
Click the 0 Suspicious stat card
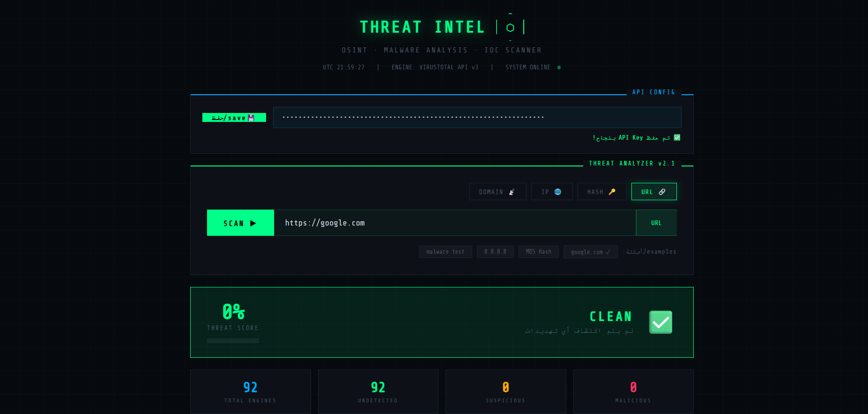(x=506, y=391)
